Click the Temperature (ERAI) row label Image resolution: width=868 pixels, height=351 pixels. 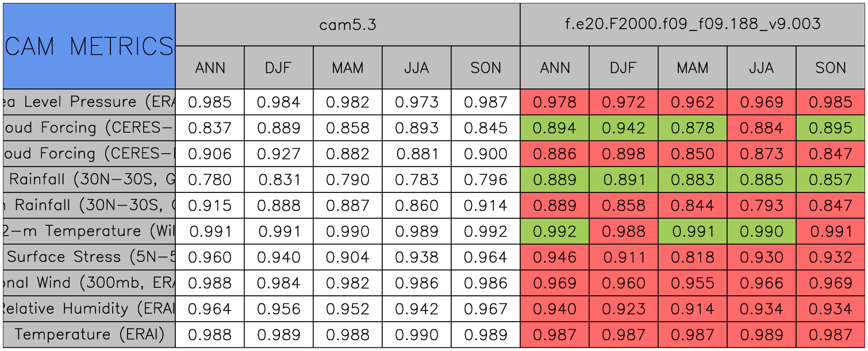pyautogui.click(x=89, y=335)
